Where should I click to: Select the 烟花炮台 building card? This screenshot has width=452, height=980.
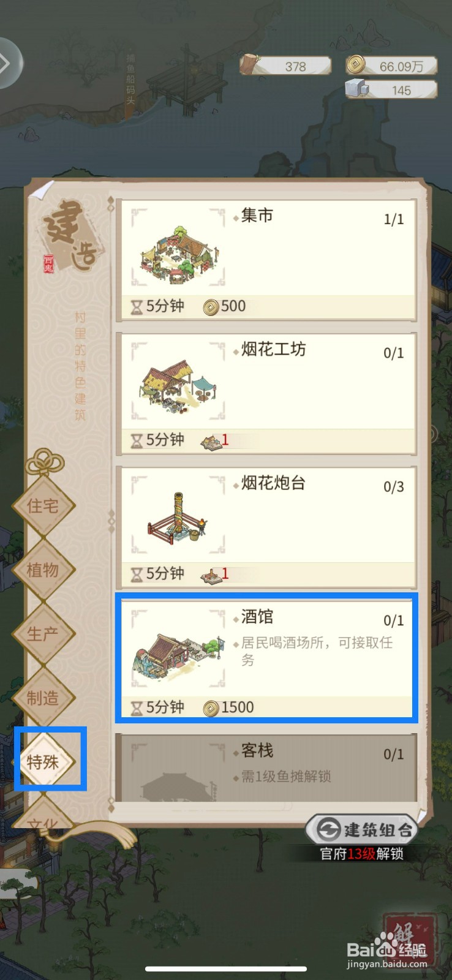click(266, 527)
